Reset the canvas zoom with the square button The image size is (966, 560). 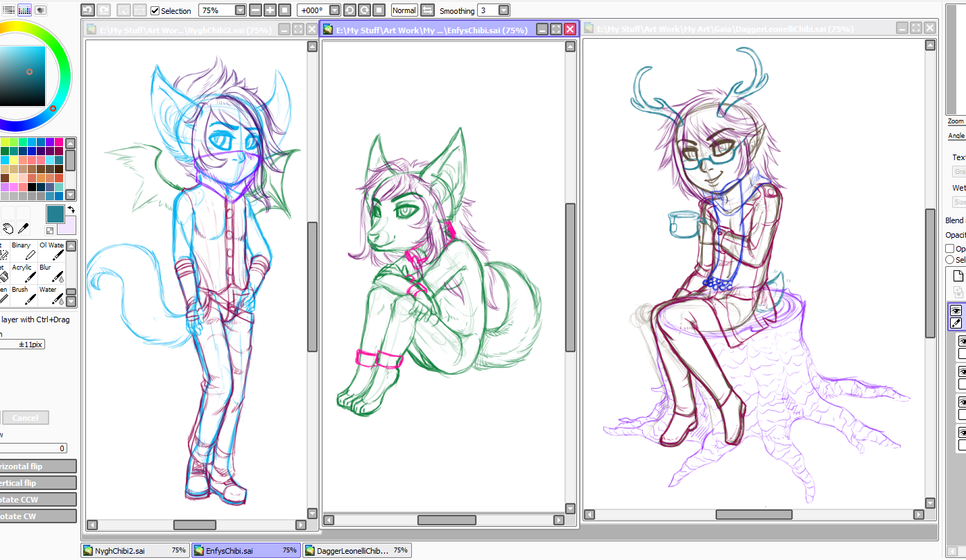click(284, 10)
